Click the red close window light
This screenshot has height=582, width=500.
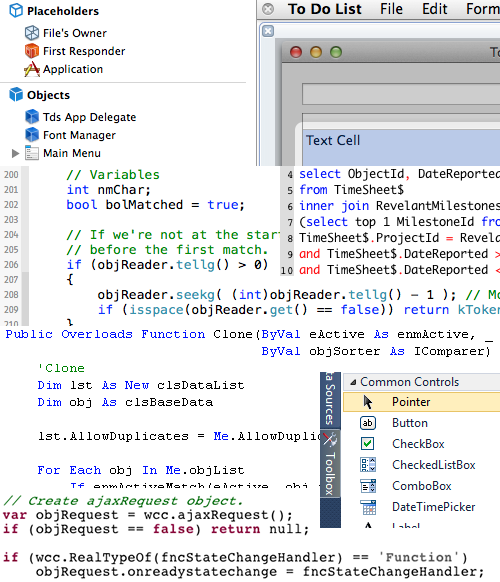tap(296, 52)
